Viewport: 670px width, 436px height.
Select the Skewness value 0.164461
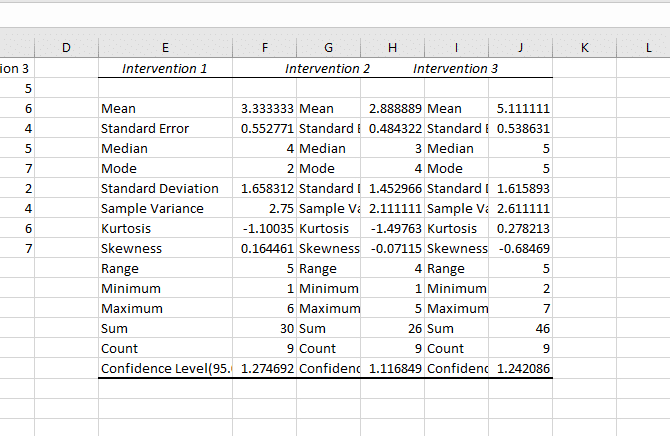(x=267, y=249)
